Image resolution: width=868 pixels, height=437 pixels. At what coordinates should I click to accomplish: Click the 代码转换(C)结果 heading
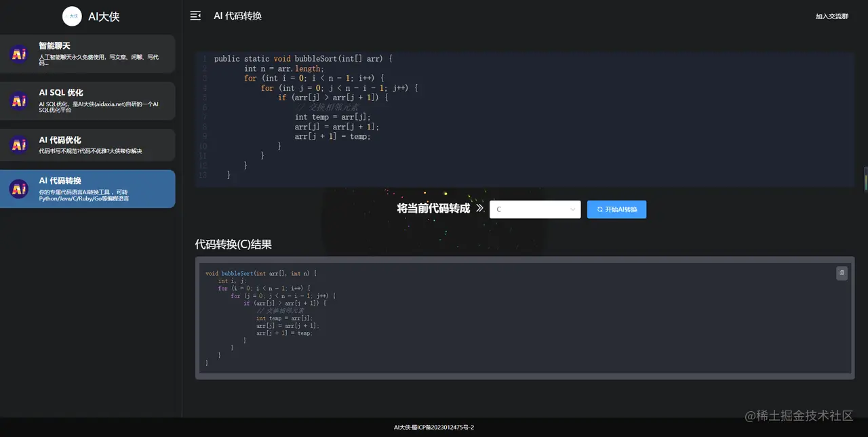click(x=233, y=244)
